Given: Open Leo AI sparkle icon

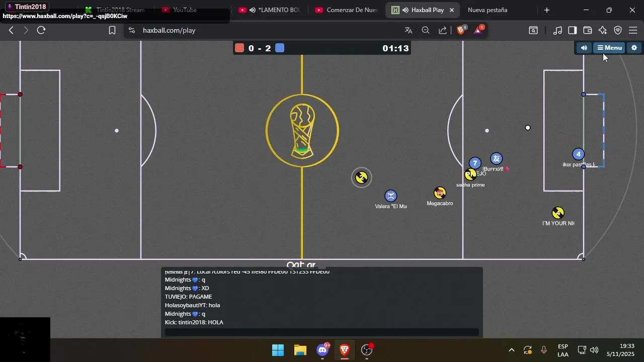Looking at the screenshot, I should pyautogui.click(x=603, y=30).
